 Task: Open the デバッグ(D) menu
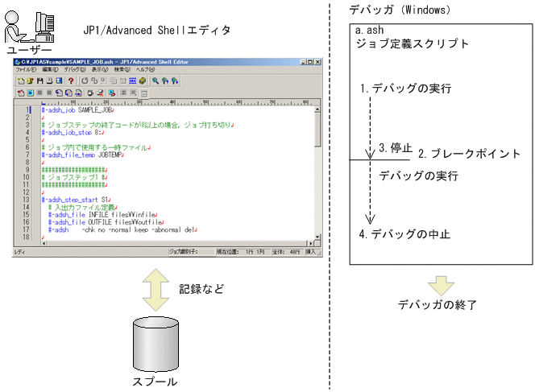pyautogui.click(x=75, y=69)
